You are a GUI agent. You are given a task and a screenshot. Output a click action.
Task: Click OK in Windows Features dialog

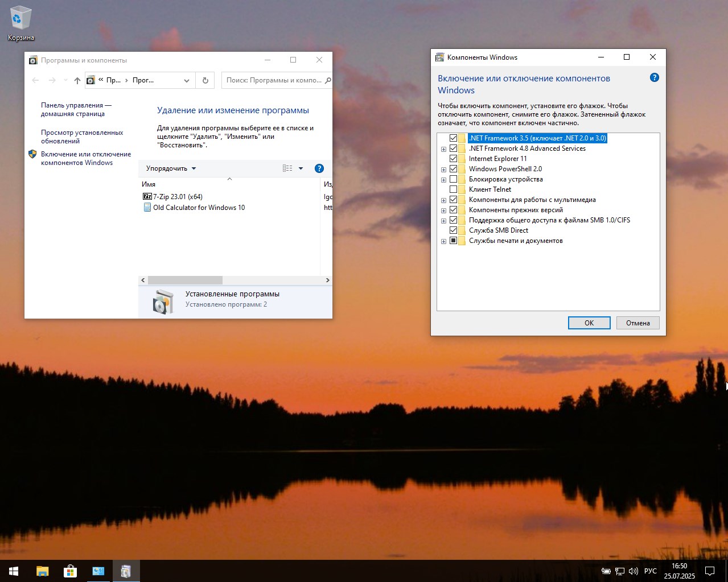pyautogui.click(x=589, y=323)
